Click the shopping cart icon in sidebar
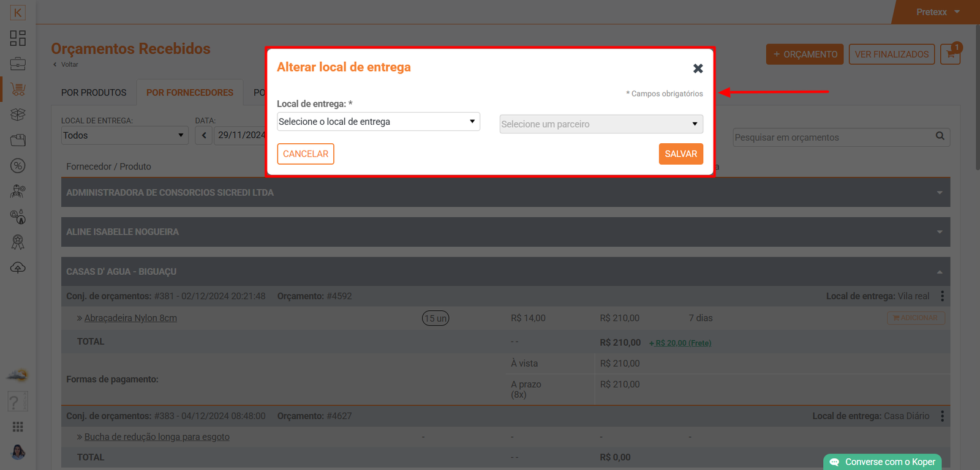980x470 pixels. tap(18, 89)
